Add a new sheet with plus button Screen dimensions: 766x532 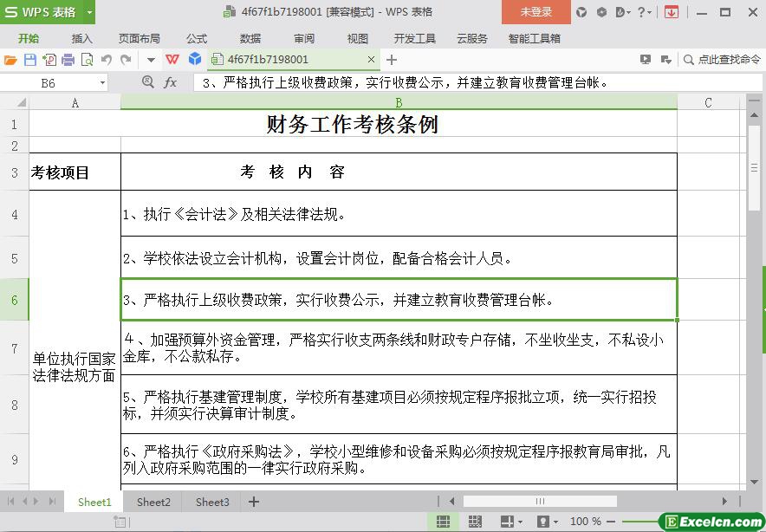254,502
